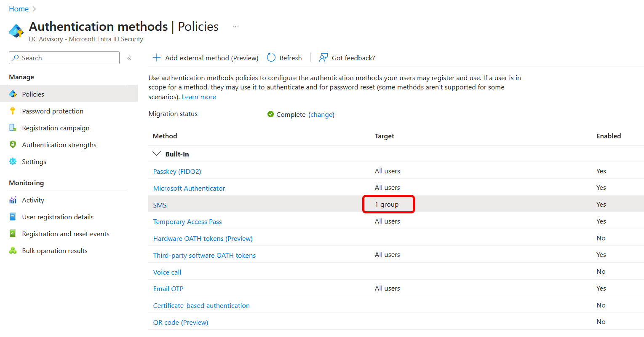Click the Refresh circular arrow icon
The width and height of the screenshot is (644, 337).
click(x=271, y=58)
